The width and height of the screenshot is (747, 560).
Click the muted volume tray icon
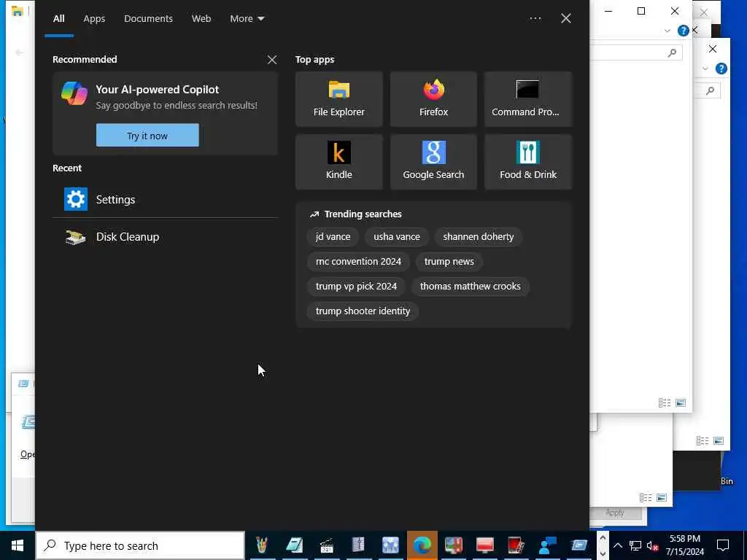point(652,545)
